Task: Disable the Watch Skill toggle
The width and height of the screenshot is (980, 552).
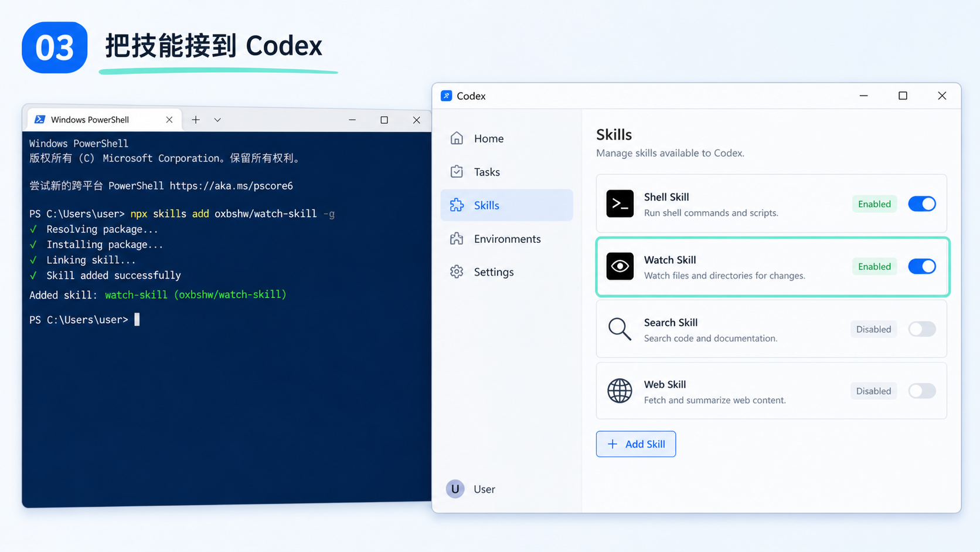Action: [x=922, y=266]
